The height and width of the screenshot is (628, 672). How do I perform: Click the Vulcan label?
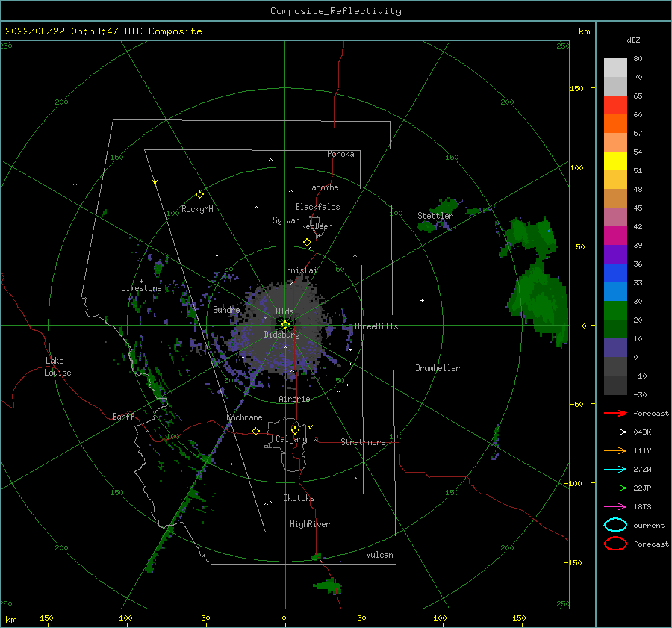(x=379, y=555)
